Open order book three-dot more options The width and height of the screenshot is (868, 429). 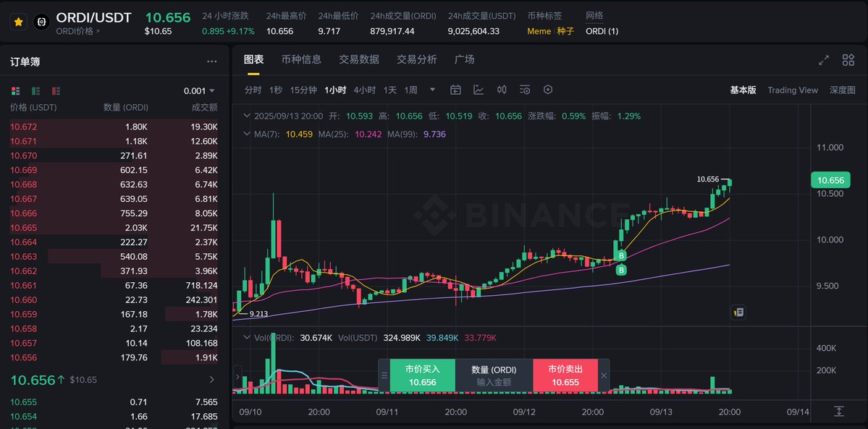tap(212, 61)
